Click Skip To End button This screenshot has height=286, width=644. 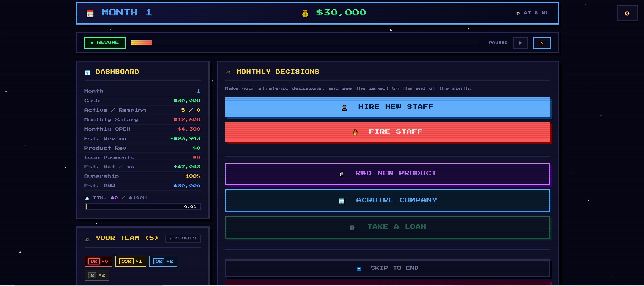(388, 268)
